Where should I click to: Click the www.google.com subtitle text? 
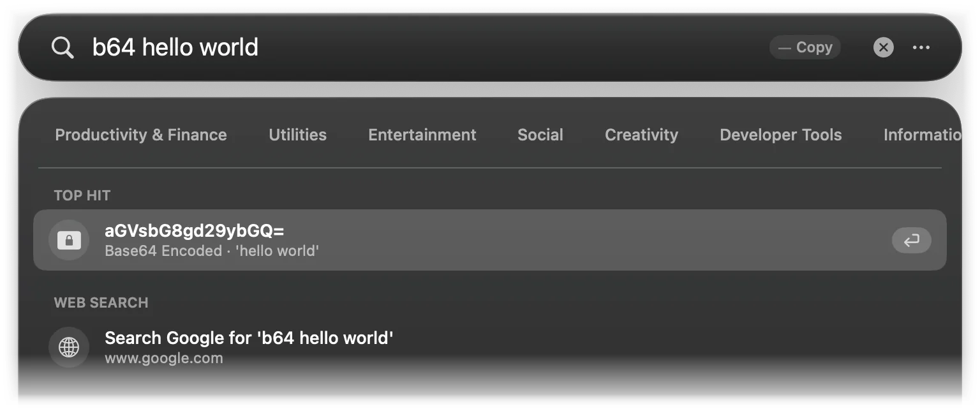pyautogui.click(x=164, y=358)
